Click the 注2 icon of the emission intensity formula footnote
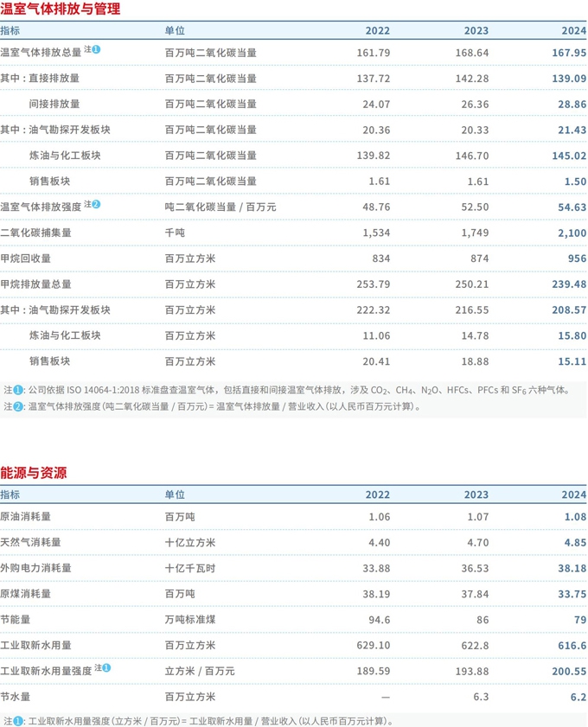The image size is (588, 727). (x=18, y=405)
